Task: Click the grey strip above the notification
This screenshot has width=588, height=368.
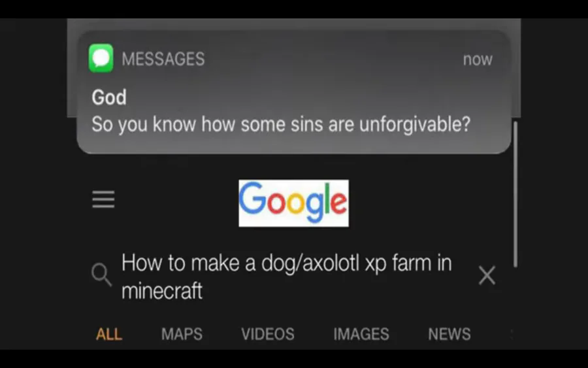Action: pyautogui.click(x=294, y=24)
